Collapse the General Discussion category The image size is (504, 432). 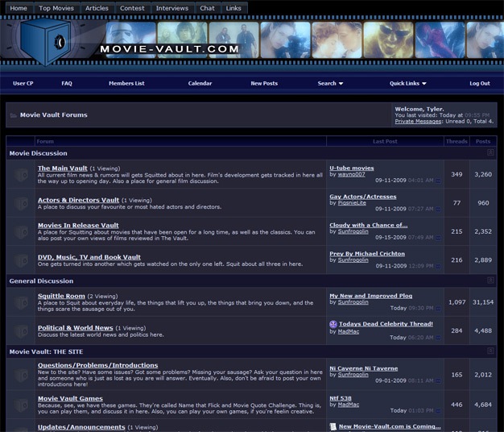490,280
